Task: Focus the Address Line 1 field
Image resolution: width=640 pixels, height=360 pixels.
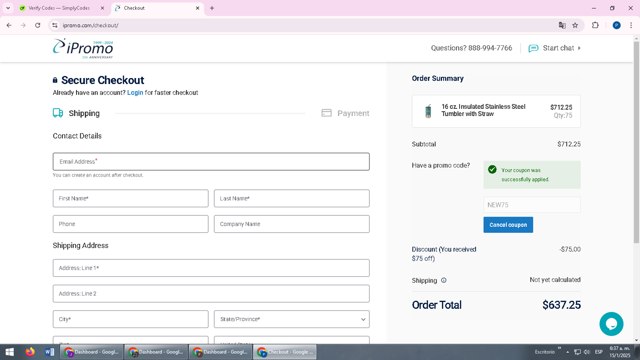Action: coord(211,268)
